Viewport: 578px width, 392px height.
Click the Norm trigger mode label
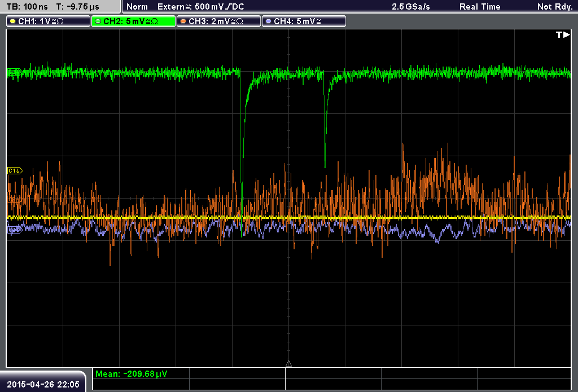click(137, 7)
